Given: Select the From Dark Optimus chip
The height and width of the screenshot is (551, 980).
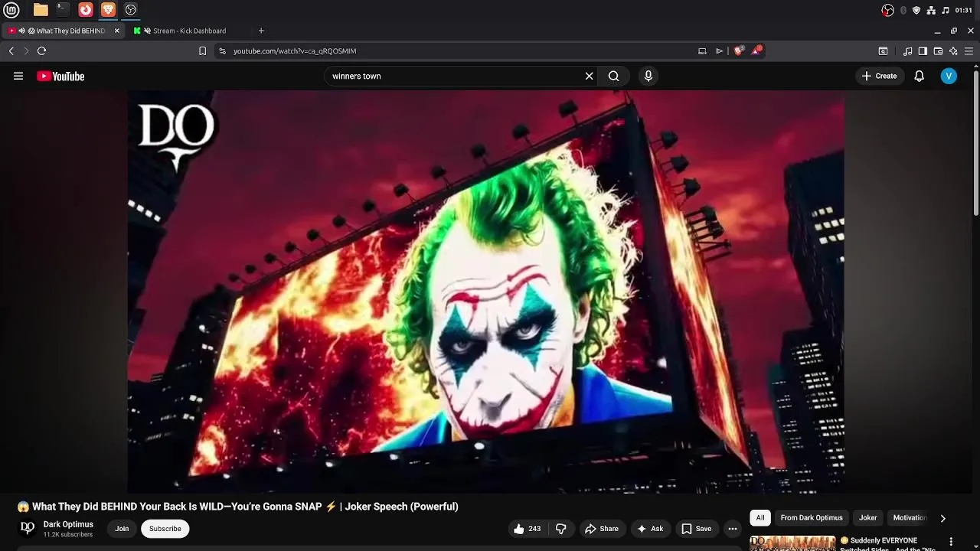Looking at the screenshot, I should point(812,518).
